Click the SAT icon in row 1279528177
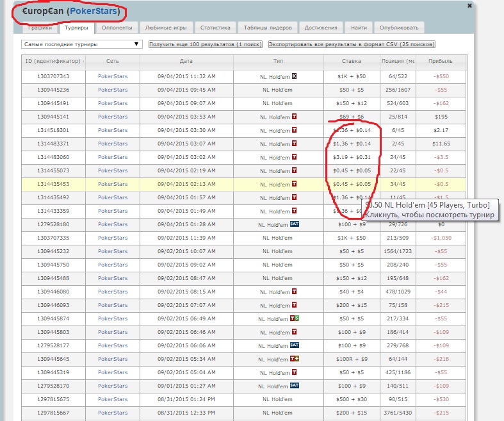 pyautogui.click(x=295, y=345)
